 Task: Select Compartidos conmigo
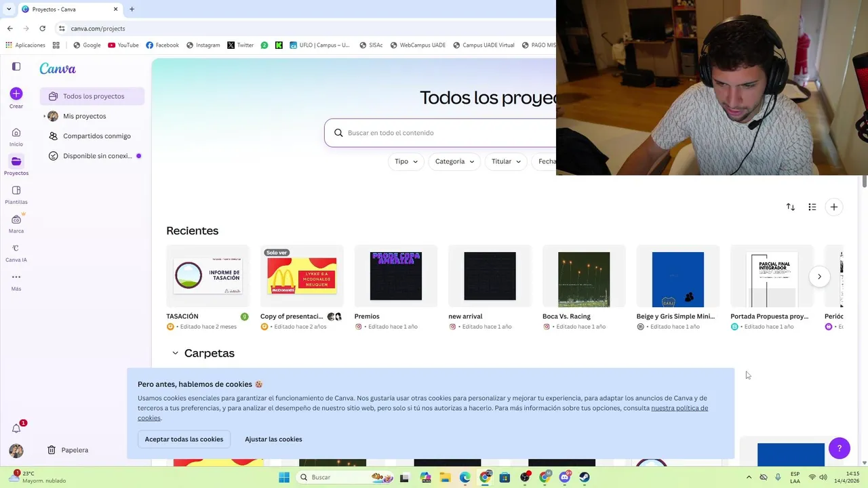[92, 136]
